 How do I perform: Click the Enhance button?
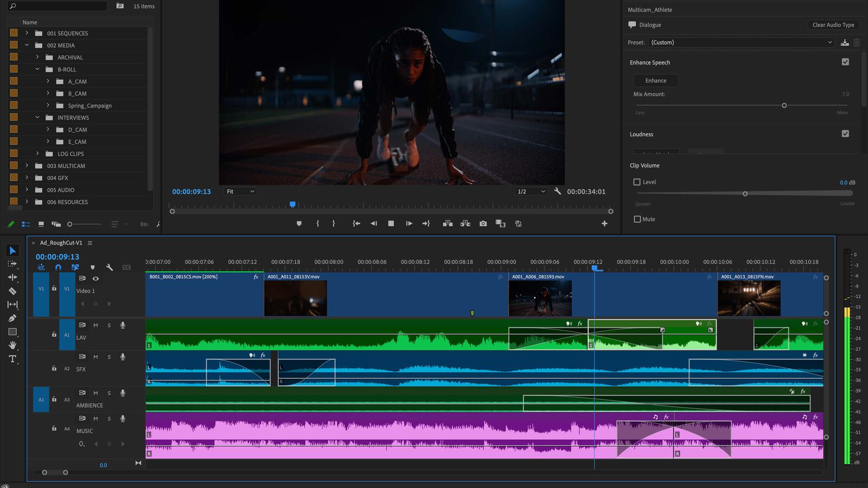pyautogui.click(x=655, y=81)
